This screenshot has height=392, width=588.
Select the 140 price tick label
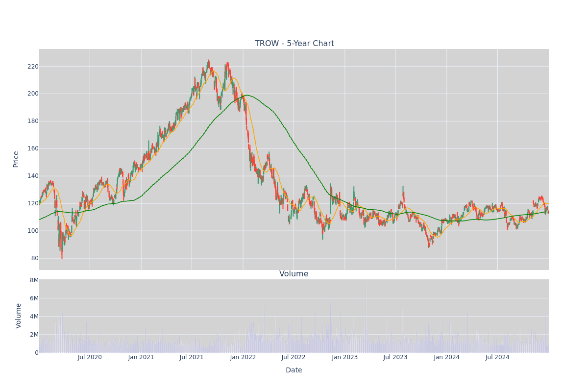33,176
